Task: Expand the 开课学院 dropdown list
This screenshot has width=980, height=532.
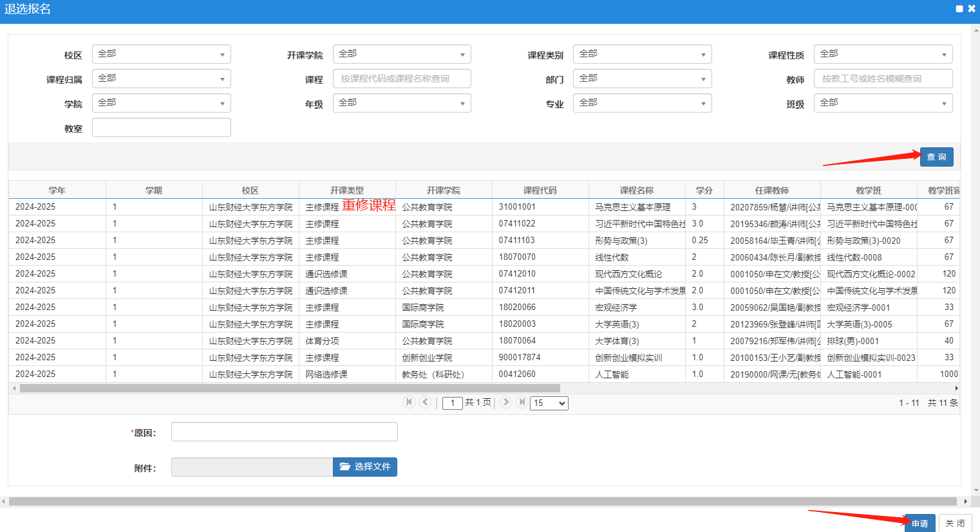Action: click(402, 54)
